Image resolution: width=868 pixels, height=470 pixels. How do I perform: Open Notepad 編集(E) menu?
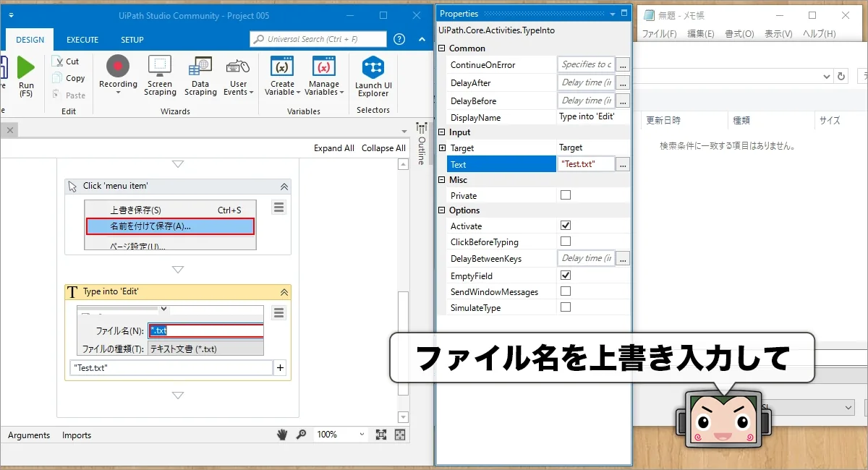(x=701, y=34)
